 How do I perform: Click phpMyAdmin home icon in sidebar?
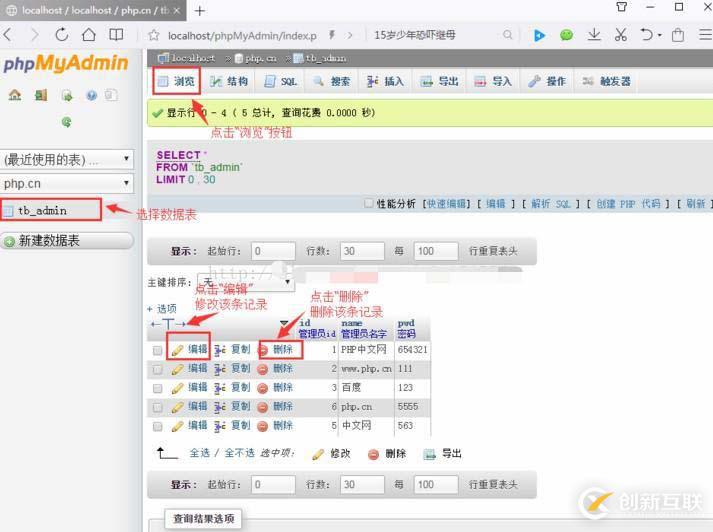(x=15, y=95)
